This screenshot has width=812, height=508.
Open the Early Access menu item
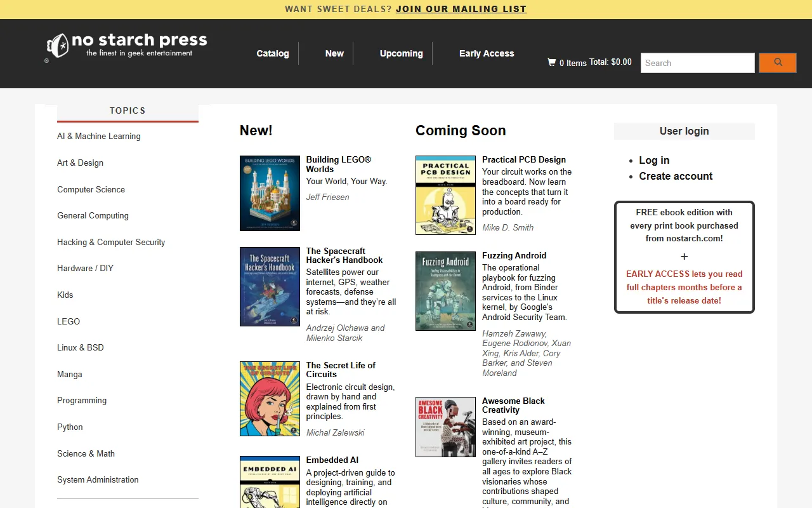487,53
